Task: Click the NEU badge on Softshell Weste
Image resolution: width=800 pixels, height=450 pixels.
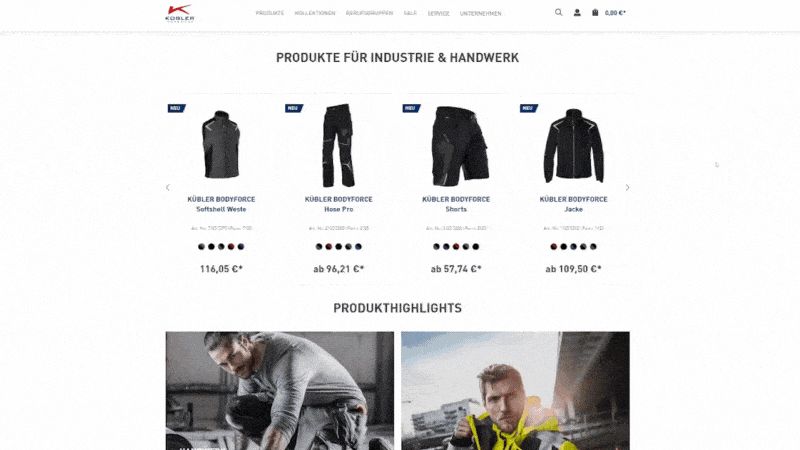Action: point(176,108)
